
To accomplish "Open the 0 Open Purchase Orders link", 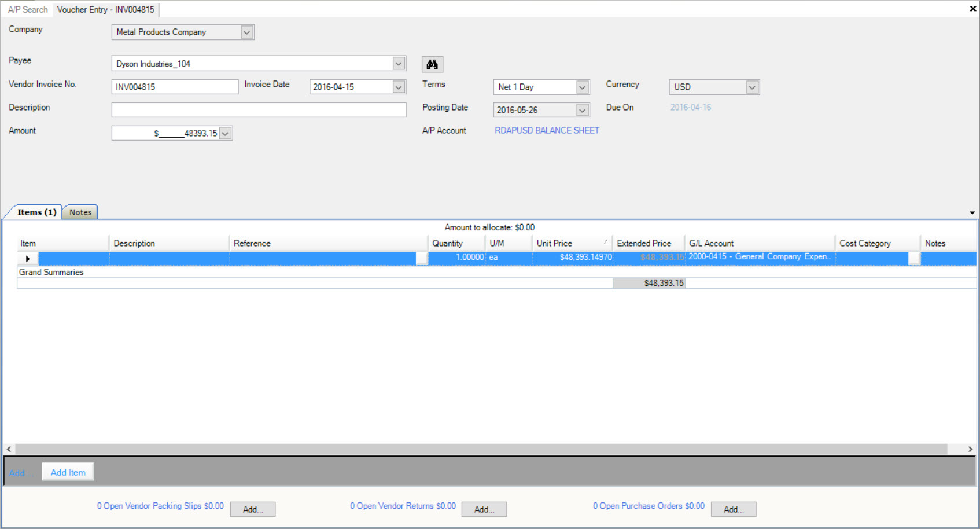I will pyautogui.click(x=649, y=506).
